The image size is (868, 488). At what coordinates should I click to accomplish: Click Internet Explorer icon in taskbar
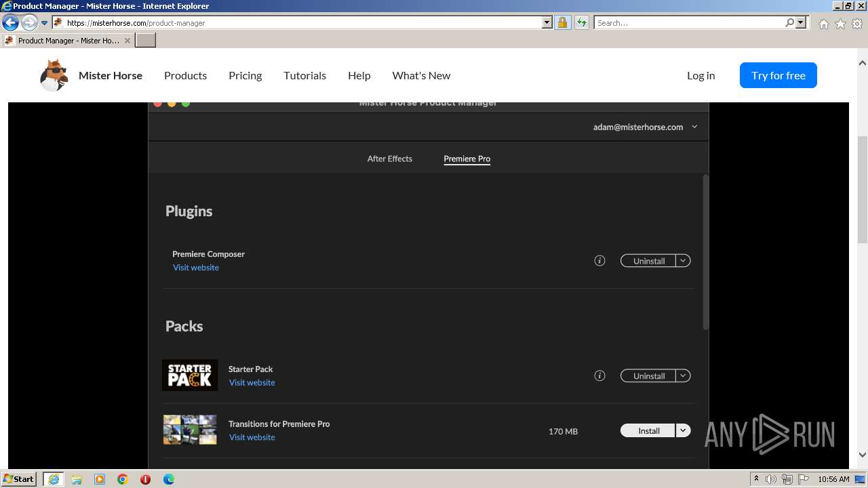[x=53, y=479]
